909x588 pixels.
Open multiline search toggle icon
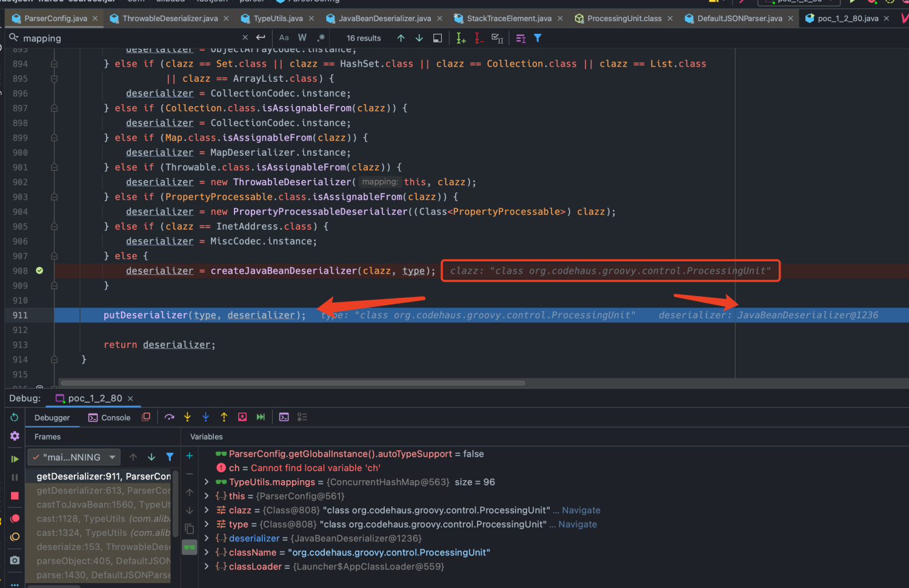coord(521,38)
